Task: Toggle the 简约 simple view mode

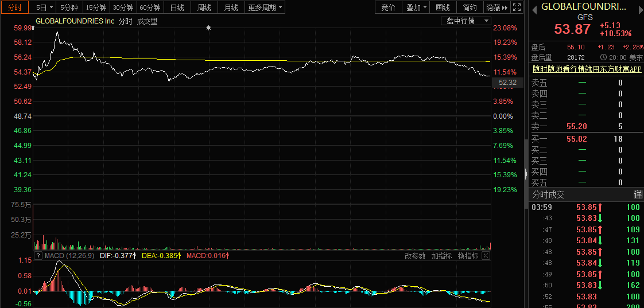Action: pos(470,7)
